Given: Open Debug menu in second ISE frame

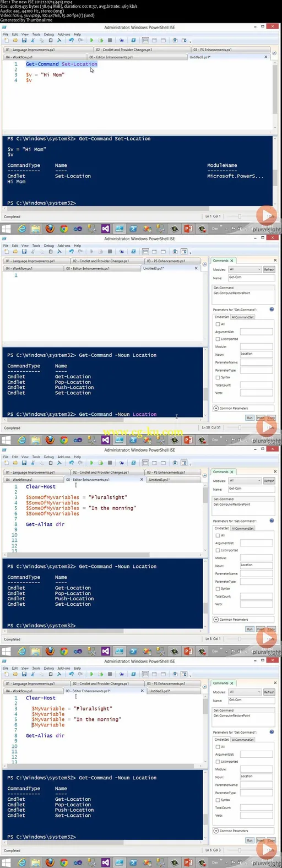Looking at the screenshot, I should (49, 246).
